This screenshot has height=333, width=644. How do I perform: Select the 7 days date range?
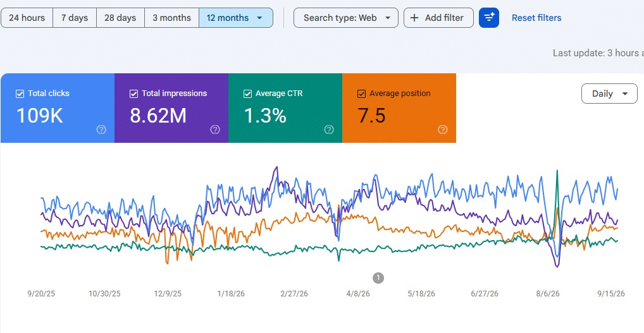[x=75, y=18]
